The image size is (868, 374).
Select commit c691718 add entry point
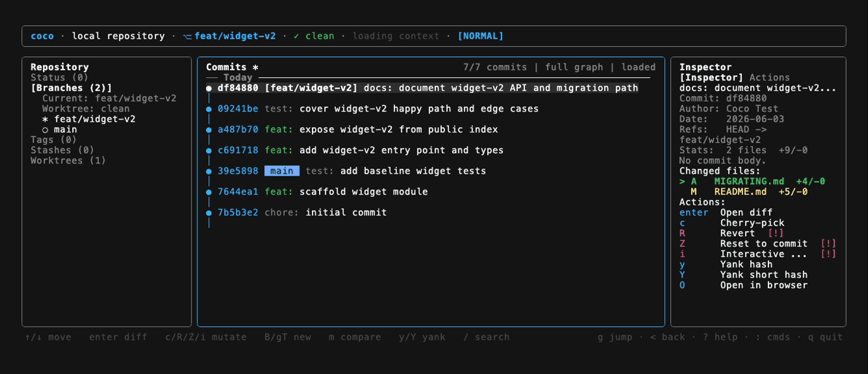[x=354, y=150]
